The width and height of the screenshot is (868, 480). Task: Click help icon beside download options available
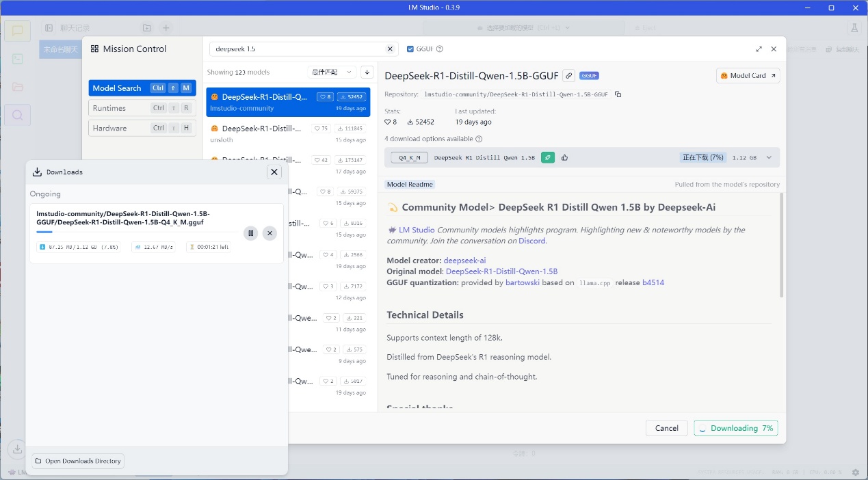click(x=479, y=139)
